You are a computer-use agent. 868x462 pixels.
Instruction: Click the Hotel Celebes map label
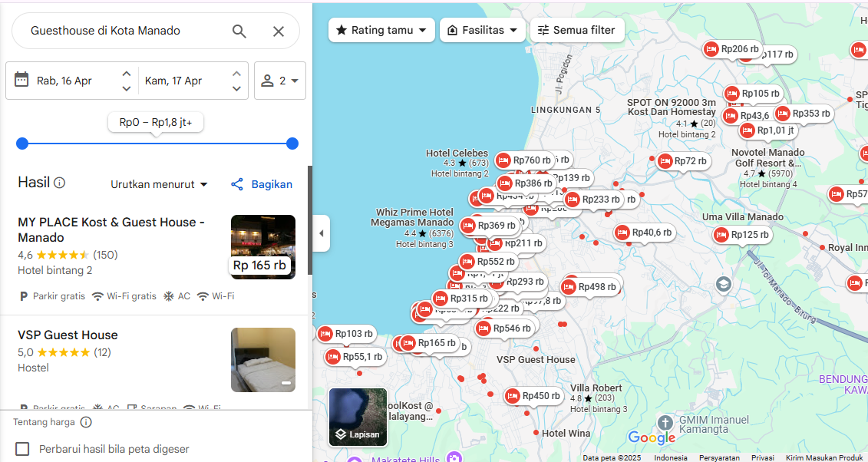457,153
